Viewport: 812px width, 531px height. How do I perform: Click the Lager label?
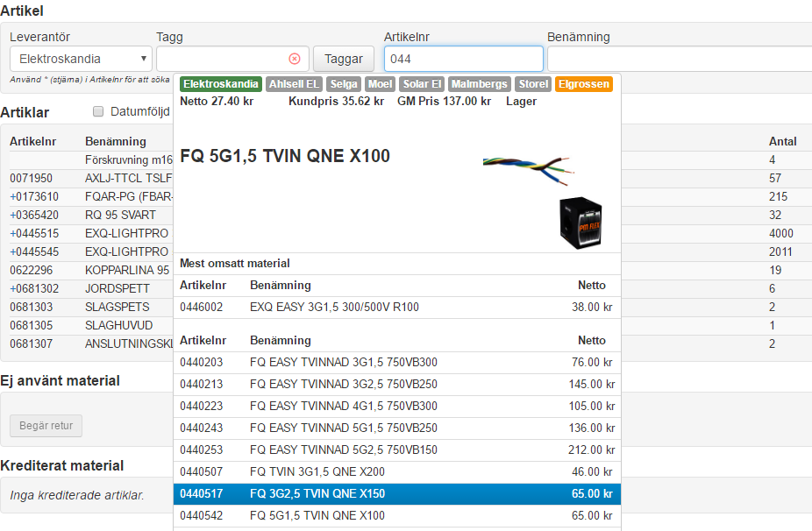(521, 102)
